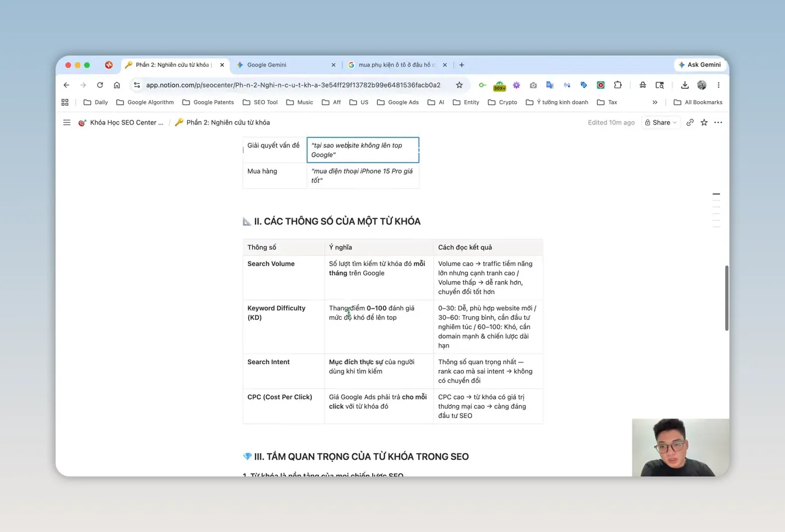
Task: Reload the Notion page
Action: [x=100, y=85]
